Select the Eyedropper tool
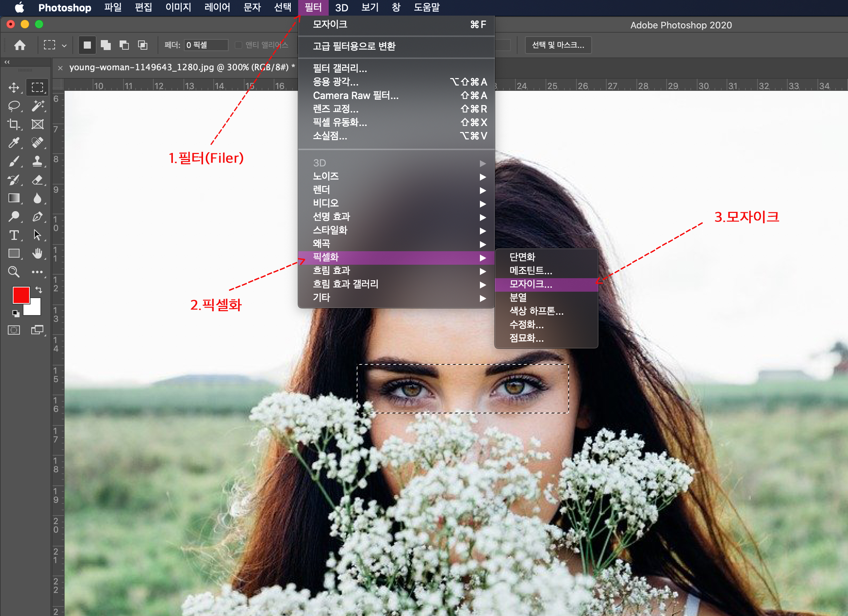 [x=14, y=142]
